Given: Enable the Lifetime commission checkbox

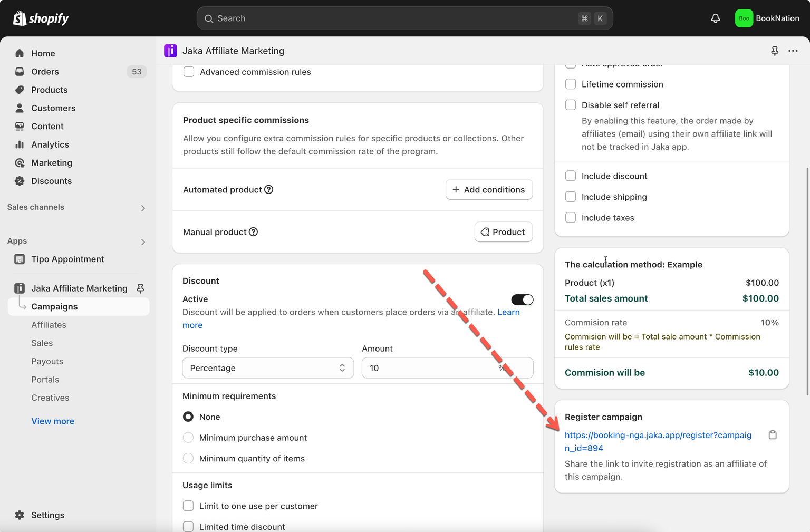Looking at the screenshot, I should (571, 84).
